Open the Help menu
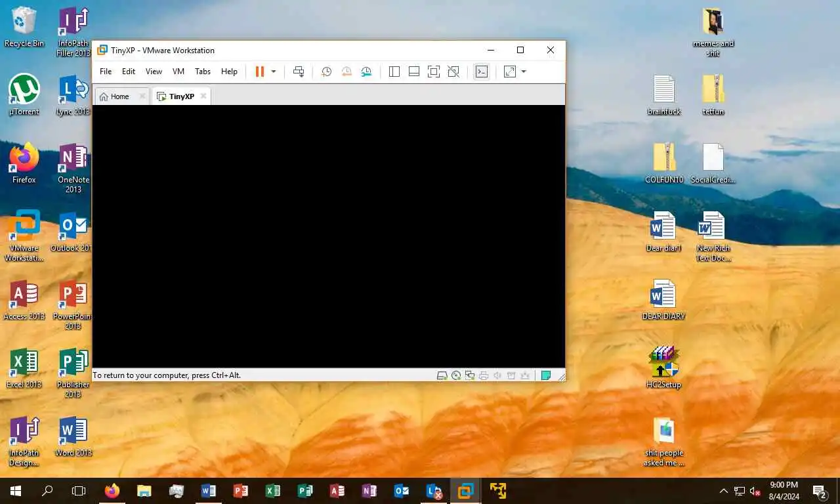The image size is (840, 504). [x=229, y=72]
